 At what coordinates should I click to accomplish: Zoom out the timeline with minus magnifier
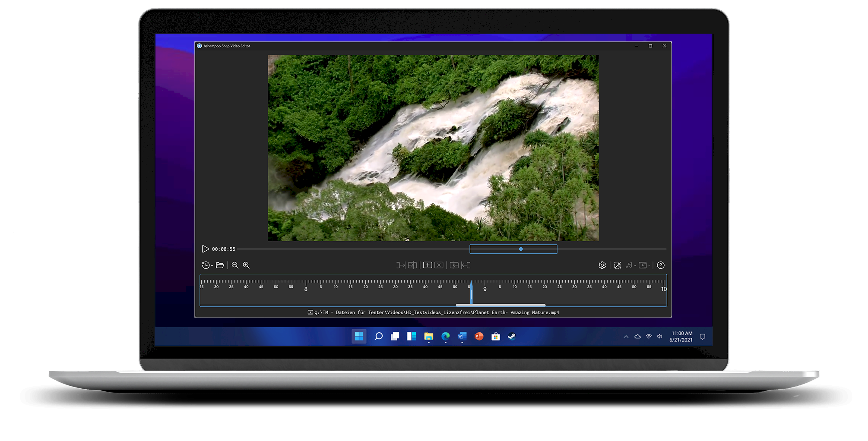click(x=235, y=265)
